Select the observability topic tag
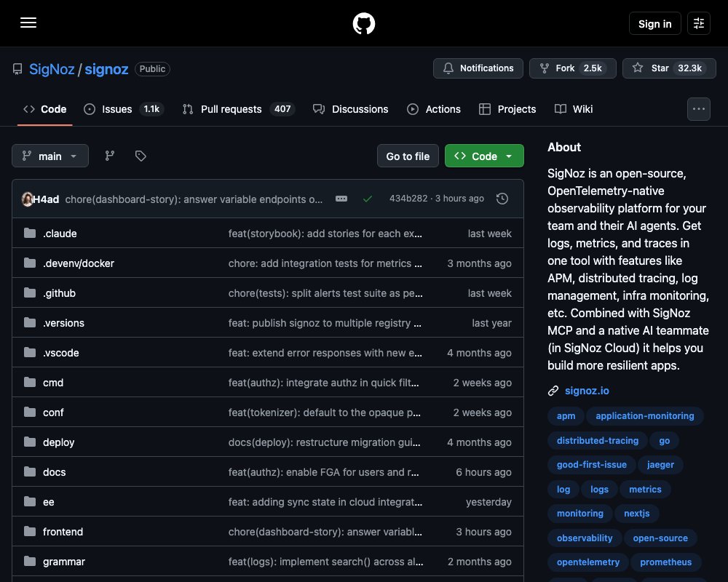Image resolution: width=728 pixels, height=582 pixels. point(584,538)
